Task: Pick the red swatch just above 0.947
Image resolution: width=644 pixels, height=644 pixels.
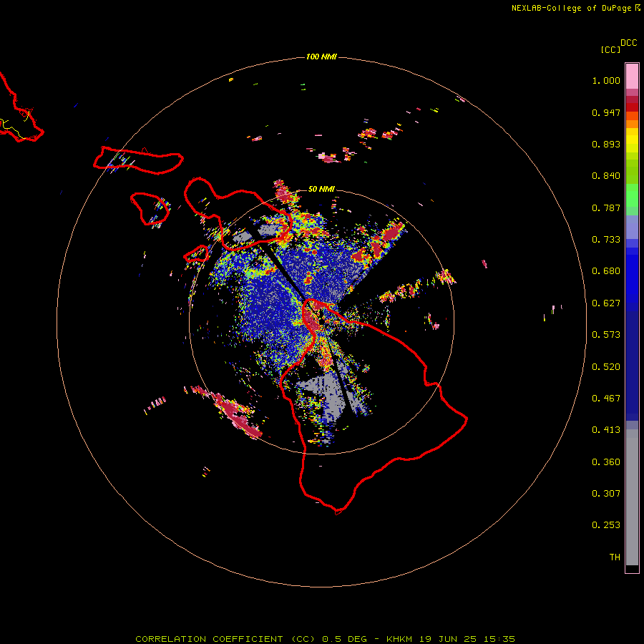Action: tap(632, 107)
